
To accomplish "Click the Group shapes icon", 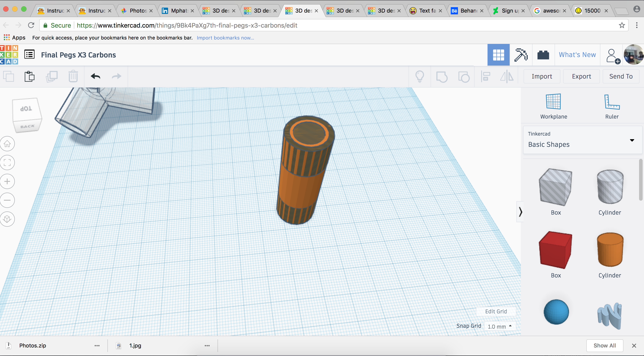I will 442,77.
